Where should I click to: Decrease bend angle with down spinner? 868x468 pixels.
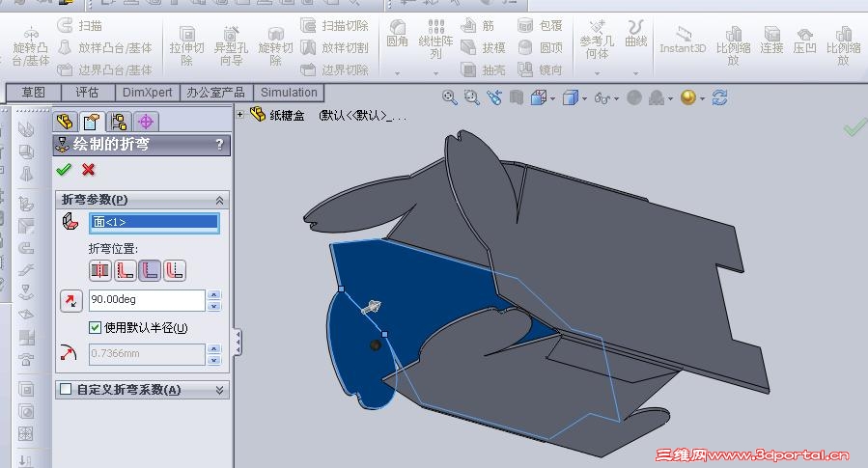(213, 306)
